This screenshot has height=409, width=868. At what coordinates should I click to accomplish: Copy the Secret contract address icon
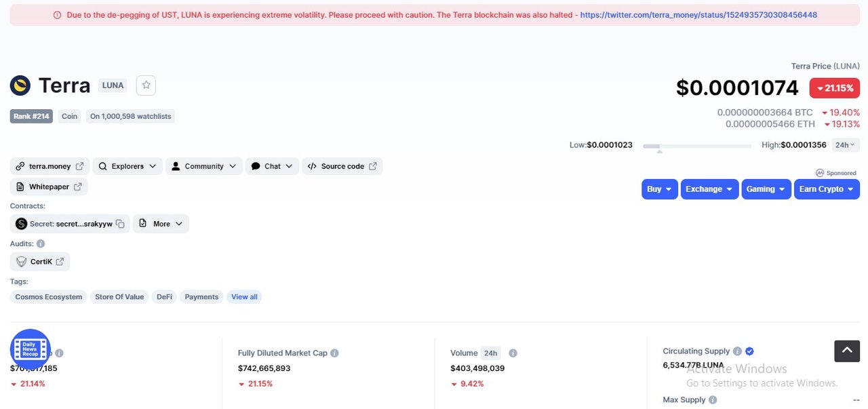pos(120,224)
